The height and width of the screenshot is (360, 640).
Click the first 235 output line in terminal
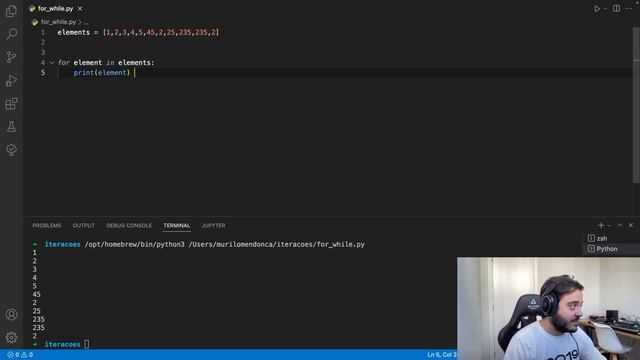(38, 319)
